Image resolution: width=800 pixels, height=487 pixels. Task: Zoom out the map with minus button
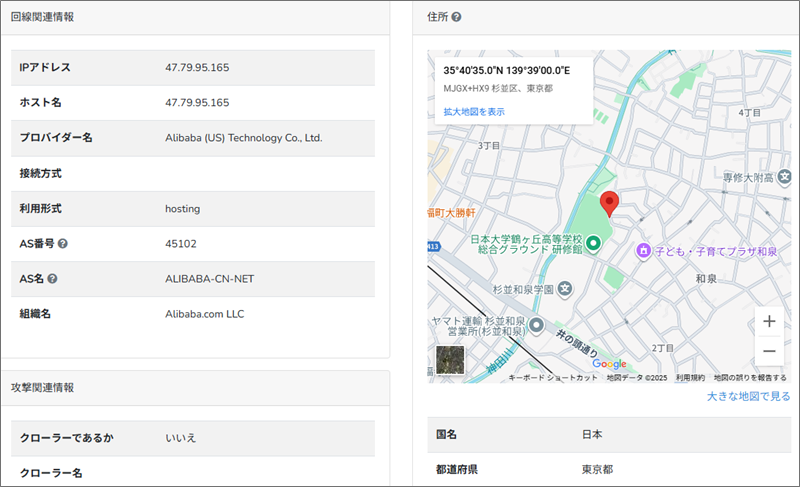769,351
